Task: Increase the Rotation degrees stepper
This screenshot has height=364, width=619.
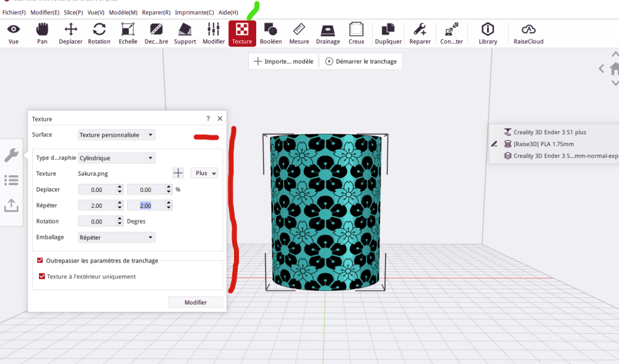Action: 120,219
